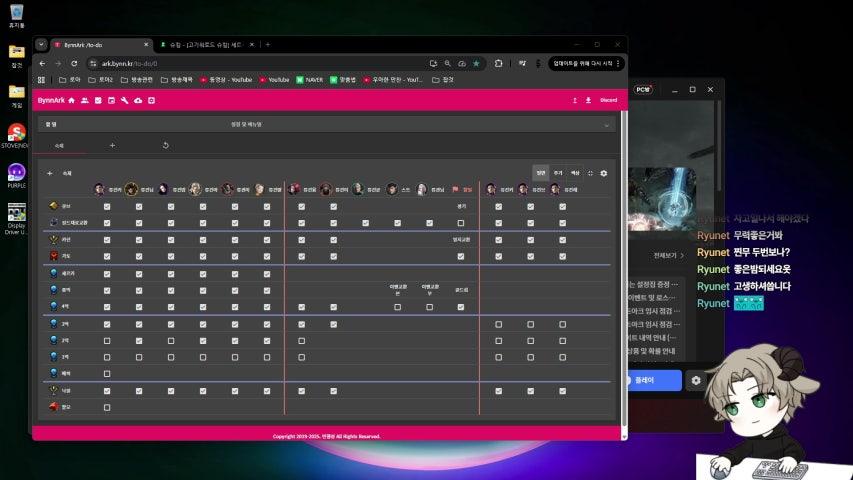The image size is (853, 480).
Task: Open the 동영상 - YouTube bookmark
Action: pos(226,80)
